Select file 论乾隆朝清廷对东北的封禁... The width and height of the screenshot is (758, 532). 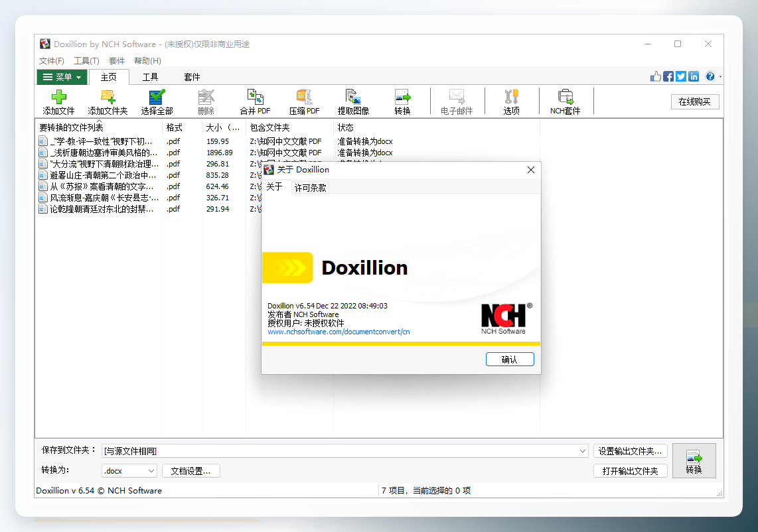click(102, 209)
